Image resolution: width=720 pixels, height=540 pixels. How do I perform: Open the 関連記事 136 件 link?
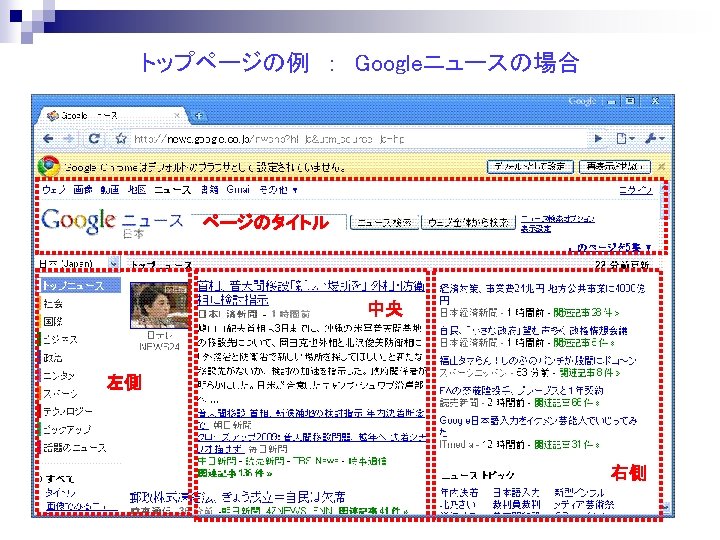click(235, 473)
